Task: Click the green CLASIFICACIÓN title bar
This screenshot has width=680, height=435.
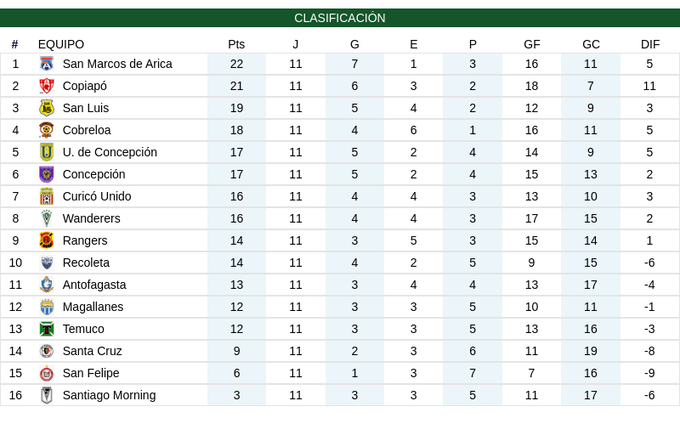Action: pyautogui.click(x=340, y=18)
